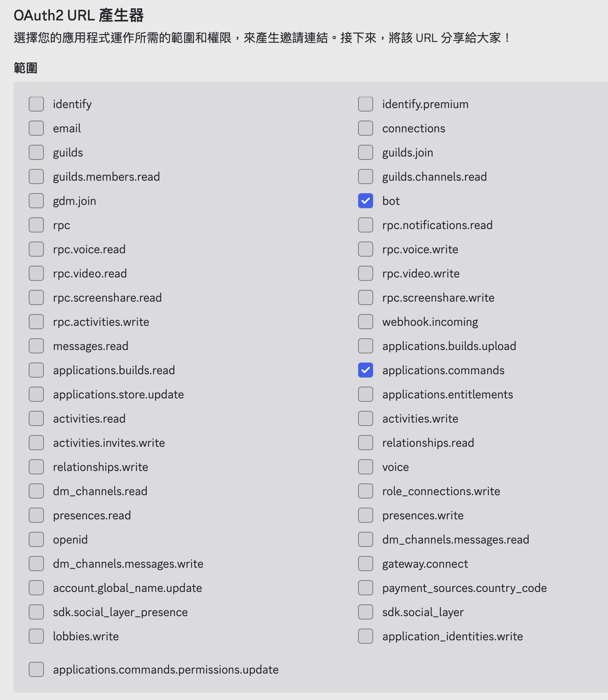Screen dimensions: 608x700
Task: Check the rpc.voice.write scope
Action: (366, 249)
